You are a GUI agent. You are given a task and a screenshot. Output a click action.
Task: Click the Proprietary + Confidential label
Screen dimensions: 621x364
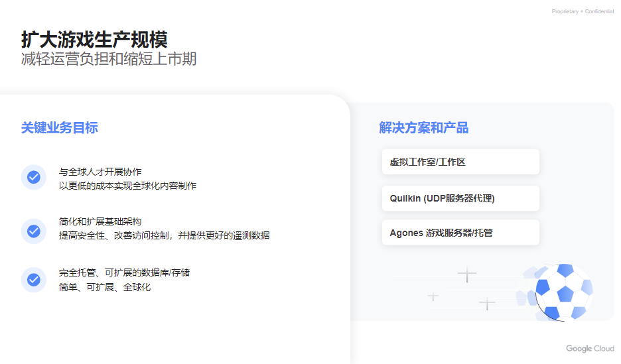pyautogui.click(x=583, y=11)
